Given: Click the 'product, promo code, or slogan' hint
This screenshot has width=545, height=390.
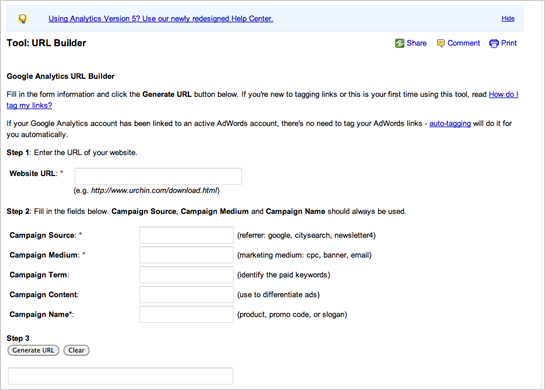Looking at the screenshot, I should coord(292,315).
